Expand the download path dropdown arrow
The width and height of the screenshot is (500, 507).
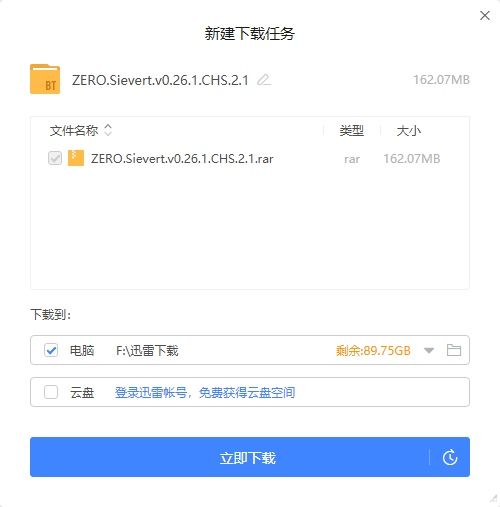coord(429,350)
